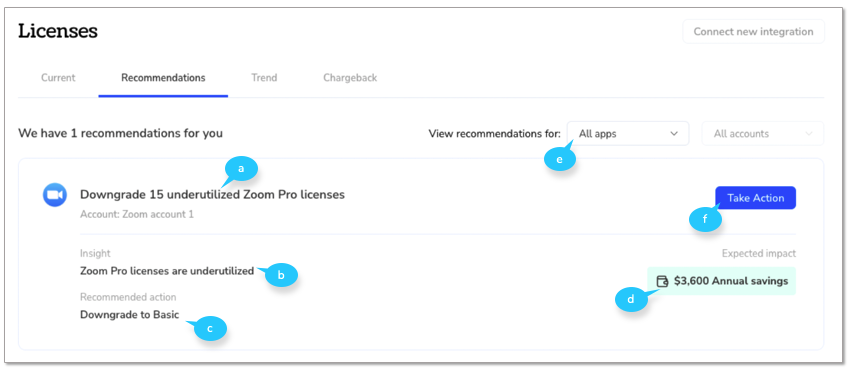Go to the Chargeback tab

click(350, 77)
